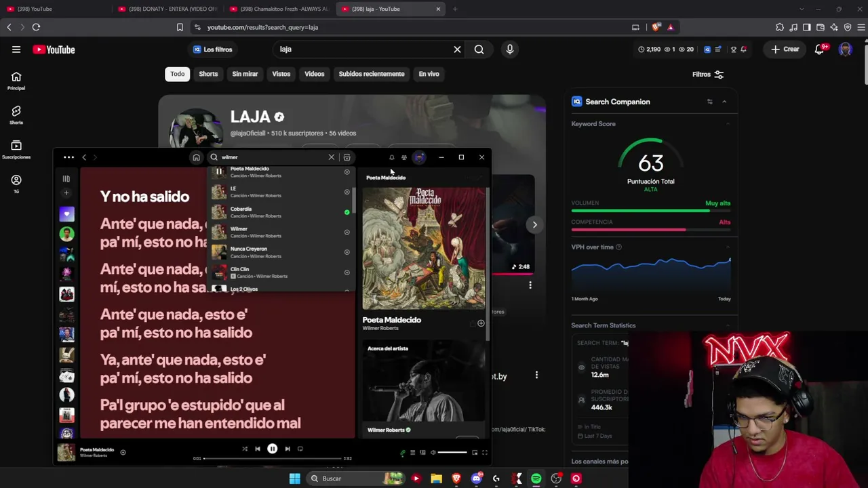Open the Spotify queue icon

point(412,452)
